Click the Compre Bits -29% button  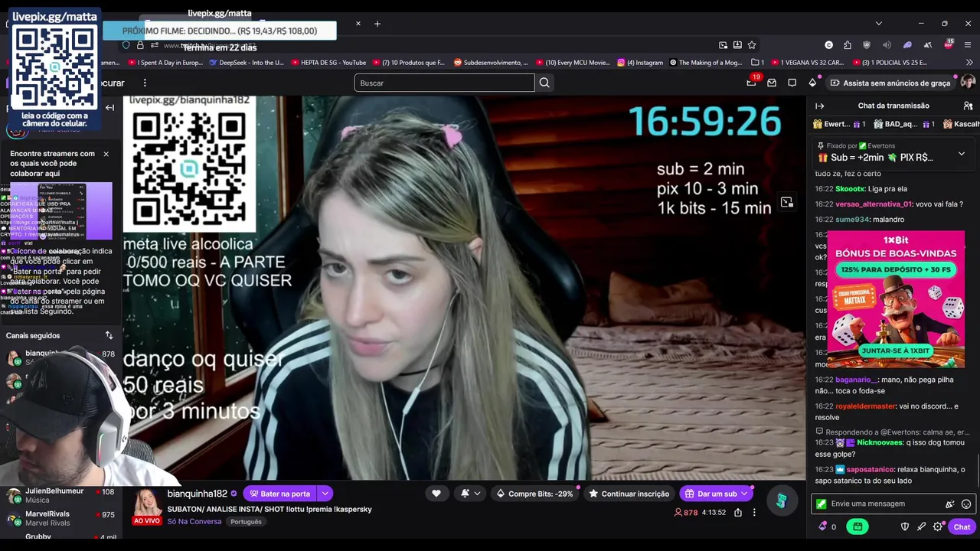534,494
